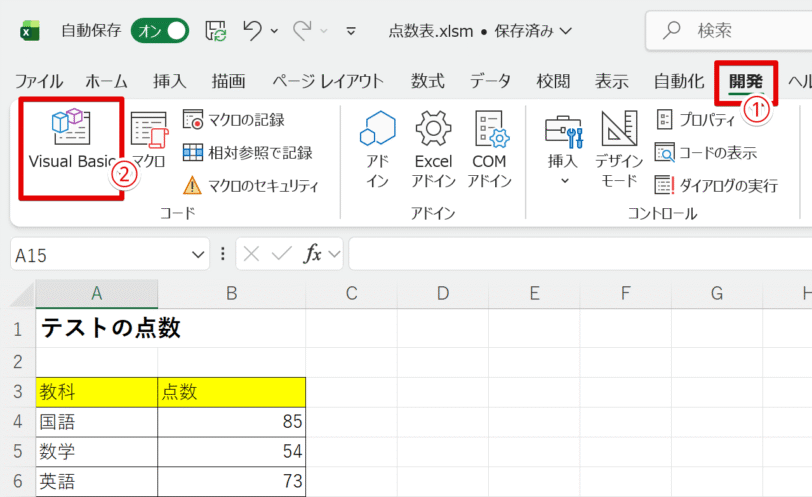
Task: Switch to the 数式 (Formulas) tab
Action: pyautogui.click(x=428, y=81)
